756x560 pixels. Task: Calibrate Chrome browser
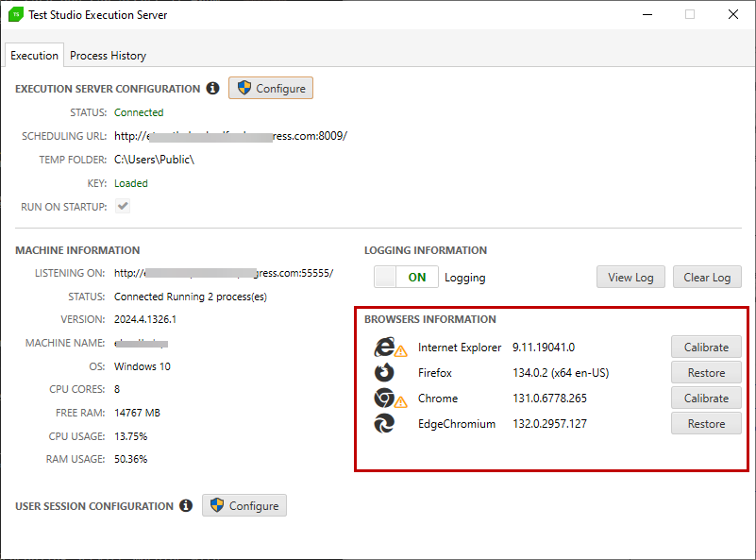coord(706,399)
